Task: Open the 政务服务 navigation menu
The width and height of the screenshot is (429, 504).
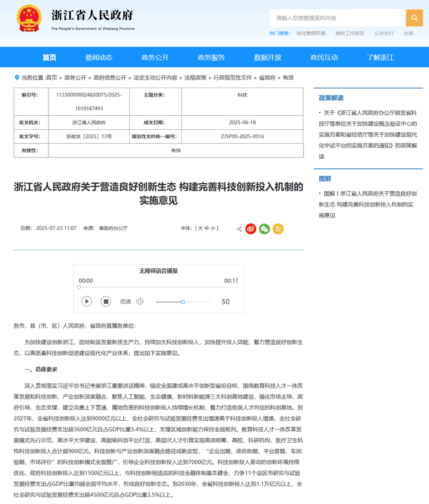Action: click(x=211, y=58)
